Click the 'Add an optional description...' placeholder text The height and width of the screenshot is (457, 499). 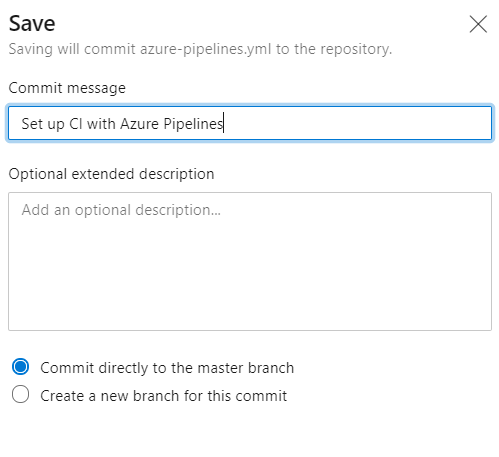121,210
